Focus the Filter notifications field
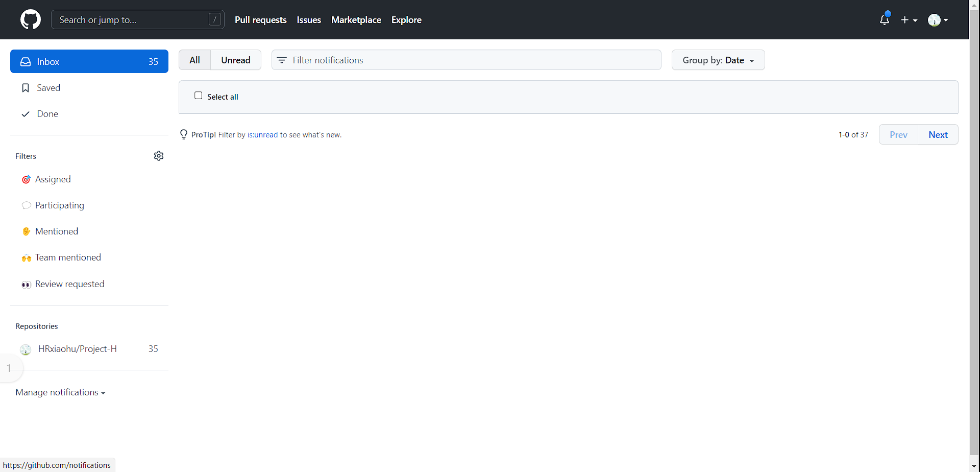 click(x=467, y=60)
